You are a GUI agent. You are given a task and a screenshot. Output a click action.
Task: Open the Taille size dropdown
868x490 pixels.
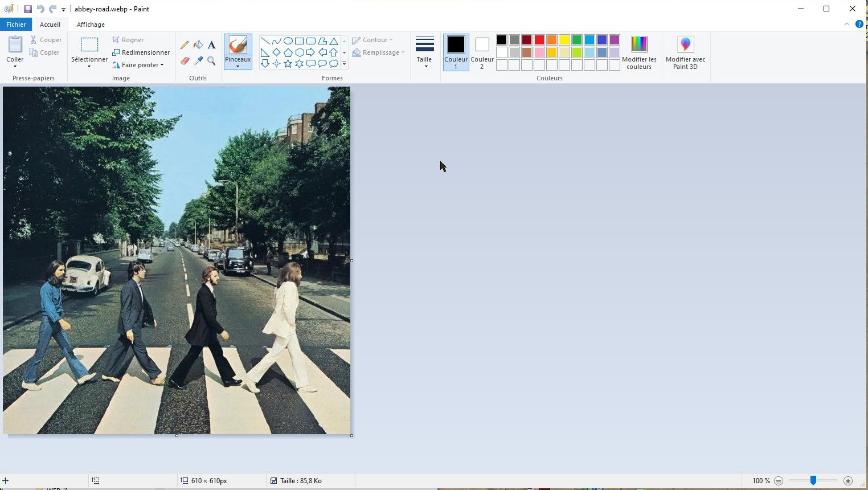pos(424,52)
